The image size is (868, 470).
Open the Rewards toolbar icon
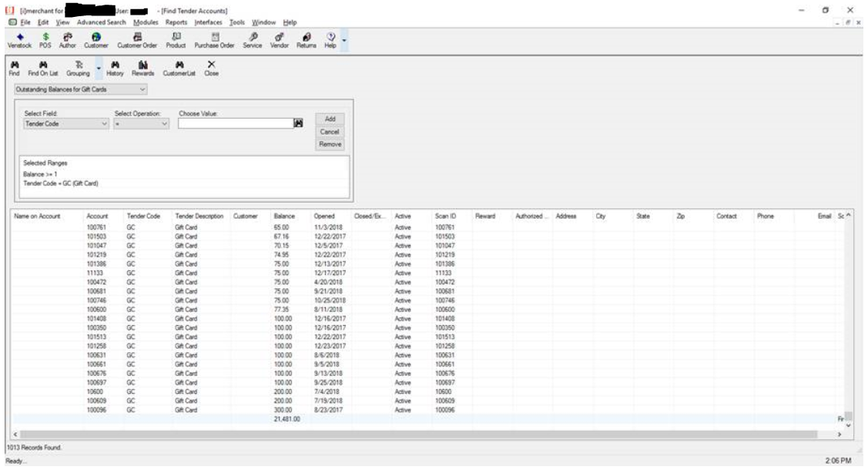pos(142,68)
